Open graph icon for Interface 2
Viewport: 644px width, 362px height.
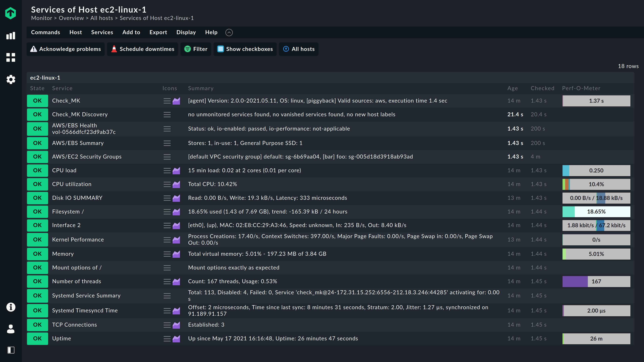[x=176, y=226]
